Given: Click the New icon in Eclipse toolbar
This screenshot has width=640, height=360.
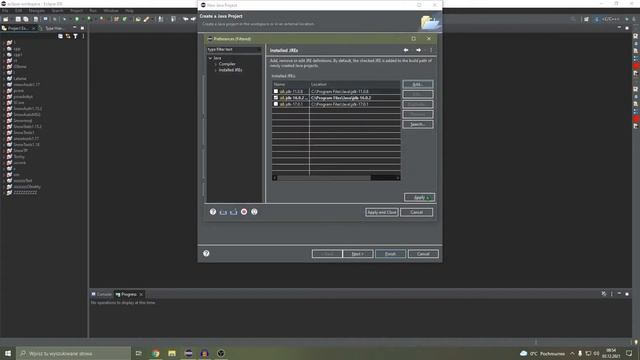Looking at the screenshot, I should click(x=6, y=19).
